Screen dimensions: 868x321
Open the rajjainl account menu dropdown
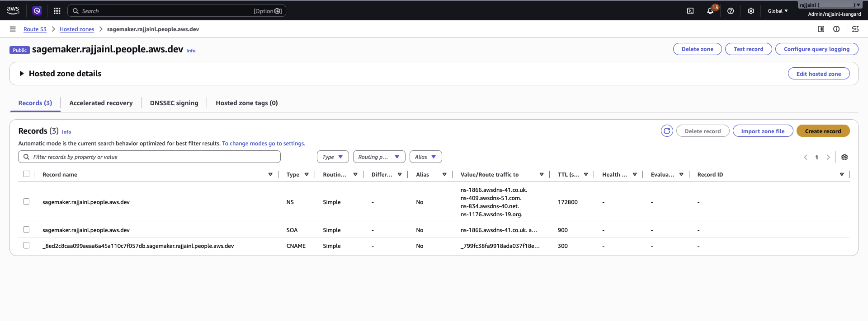[830, 5]
